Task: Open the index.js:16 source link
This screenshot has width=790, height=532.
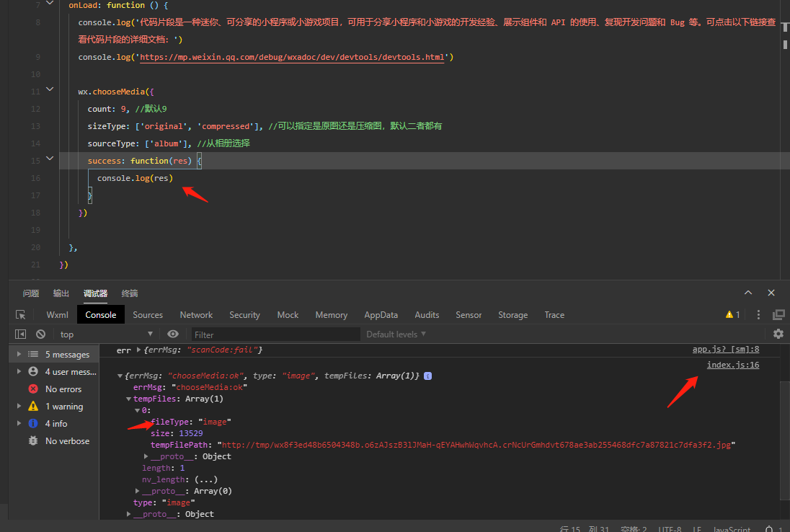Action: 732,365
